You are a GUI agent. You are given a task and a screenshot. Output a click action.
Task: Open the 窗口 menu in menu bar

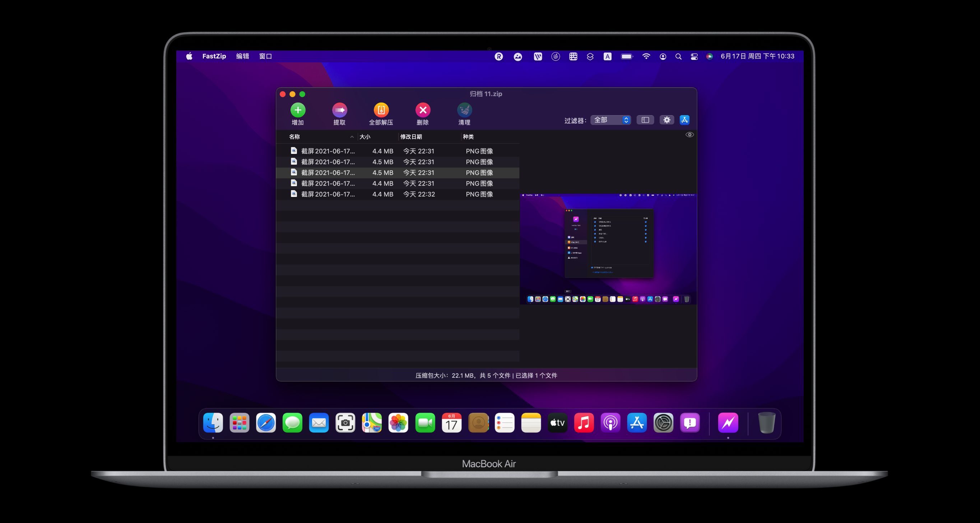pos(265,56)
